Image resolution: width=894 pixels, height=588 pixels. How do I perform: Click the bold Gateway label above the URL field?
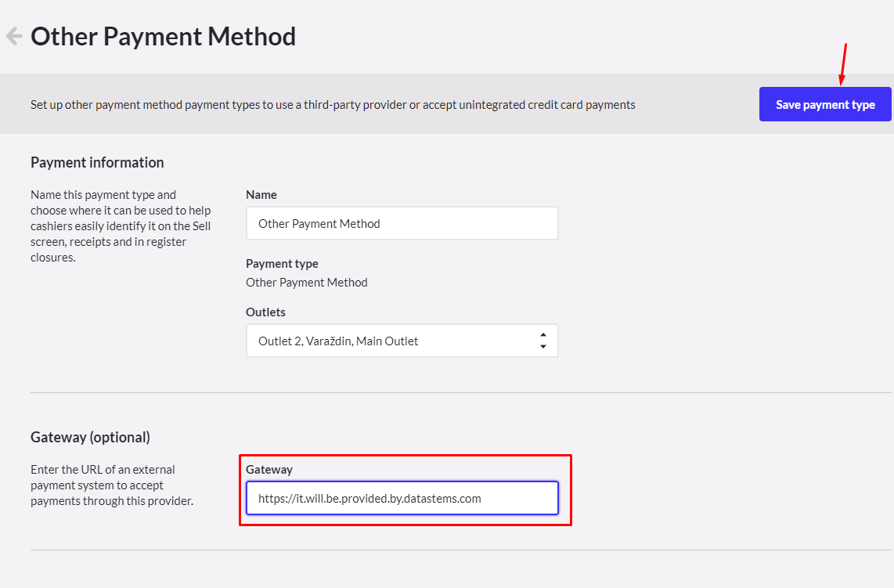coord(269,469)
